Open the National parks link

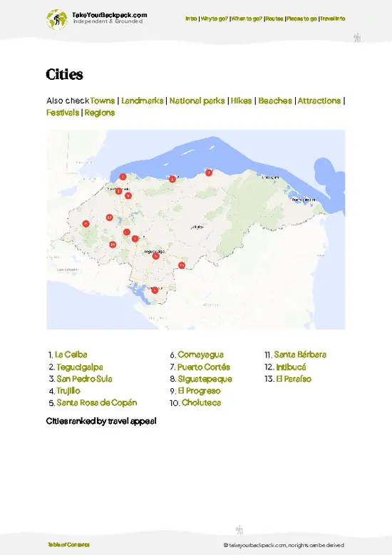[197, 101]
